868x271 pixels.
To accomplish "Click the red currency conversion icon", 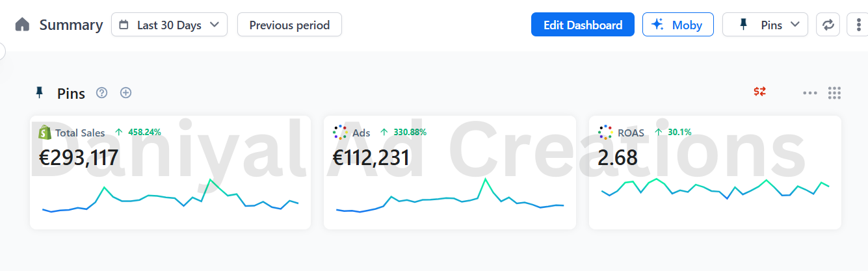I will (x=759, y=92).
